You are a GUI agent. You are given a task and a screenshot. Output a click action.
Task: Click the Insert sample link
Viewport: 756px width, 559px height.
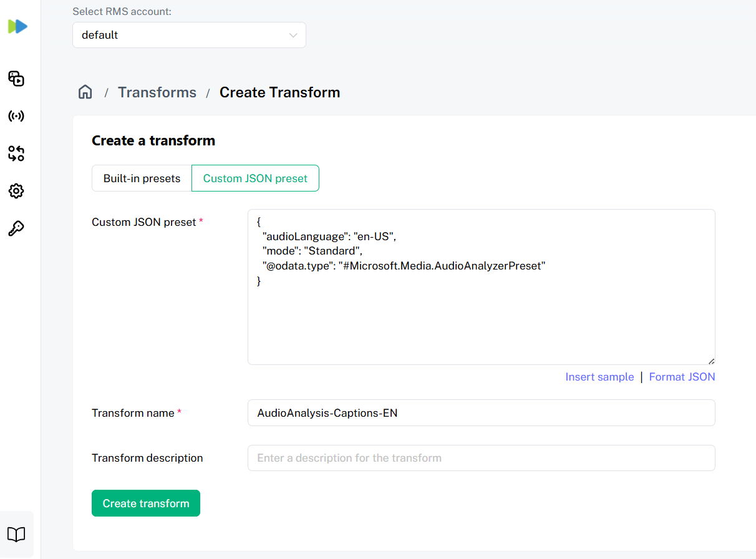coord(599,377)
